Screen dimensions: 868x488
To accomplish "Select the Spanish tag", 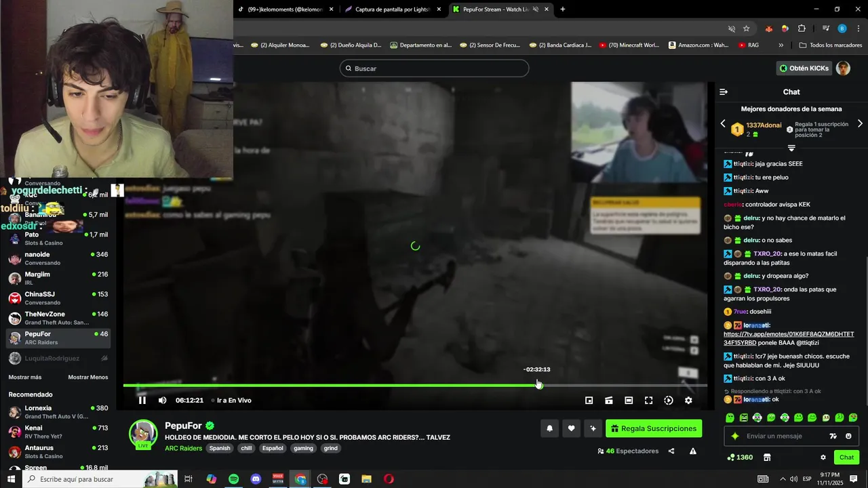I will (x=220, y=448).
